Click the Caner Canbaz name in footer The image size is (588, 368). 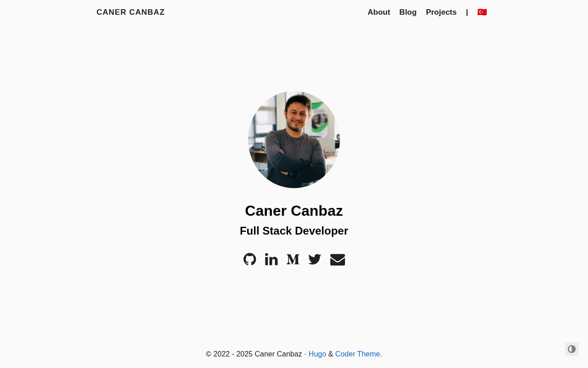tap(278, 354)
